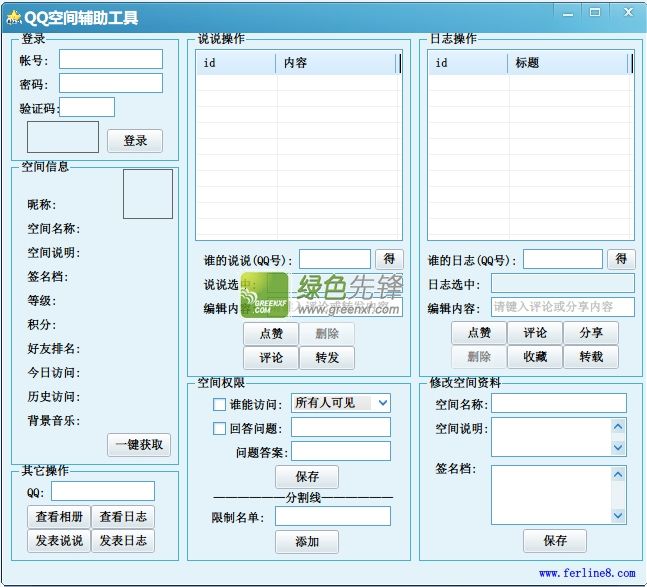Screen dimensions: 647x587
Task: Click the avatar picture box in 空间信息
Action: coord(147,194)
